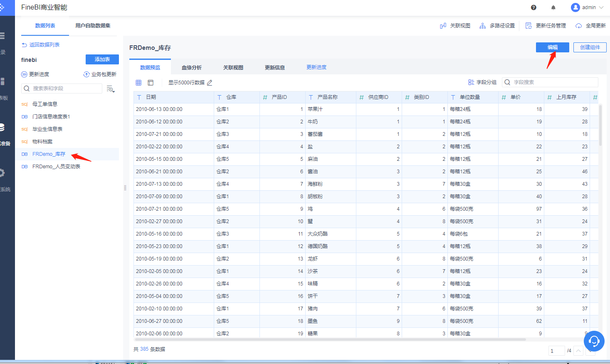The width and height of the screenshot is (610, 364).
Task: Click the 字段分组 button
Action: pyautogui.click(x=482, y=82)
